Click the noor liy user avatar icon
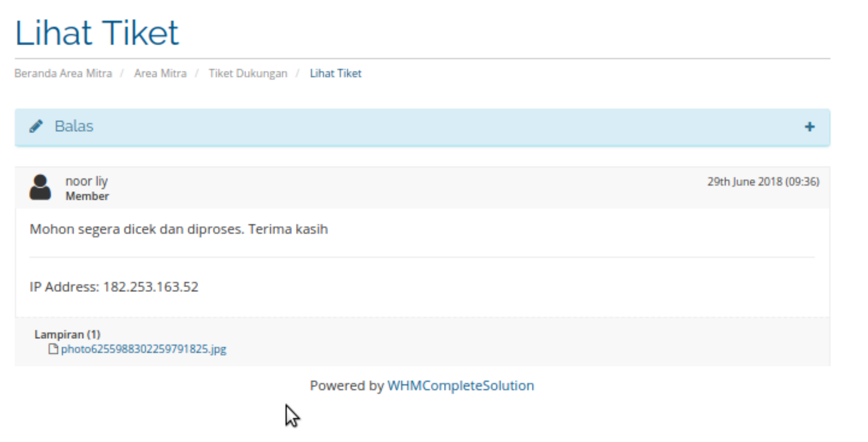This screenshot has width=868, height=442. click(x=40, y=187)
